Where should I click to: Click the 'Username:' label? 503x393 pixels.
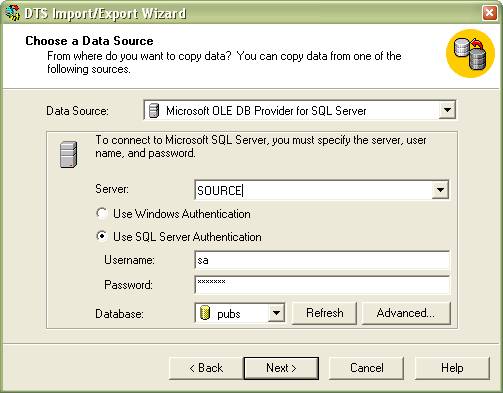pos(129,260)
